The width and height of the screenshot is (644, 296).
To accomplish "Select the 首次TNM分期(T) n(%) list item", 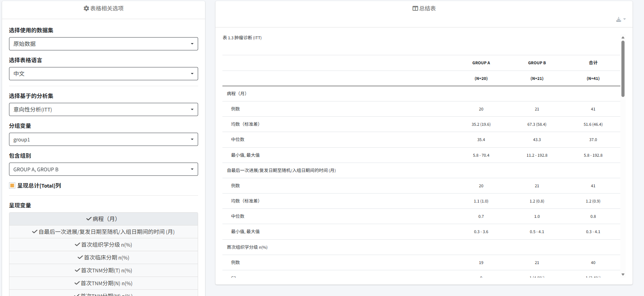I will [103, 270].
